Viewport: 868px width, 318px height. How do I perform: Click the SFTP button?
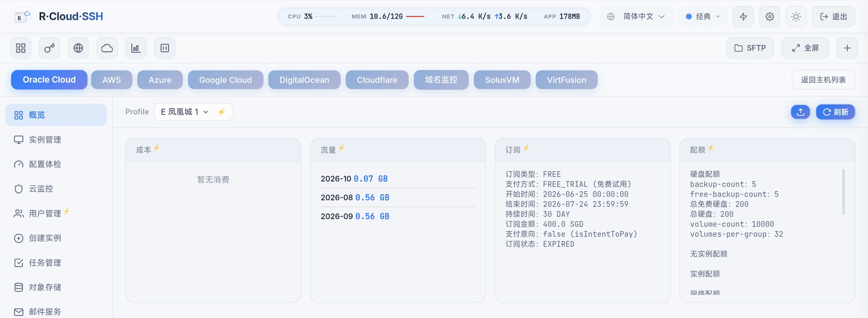[750, 48]
